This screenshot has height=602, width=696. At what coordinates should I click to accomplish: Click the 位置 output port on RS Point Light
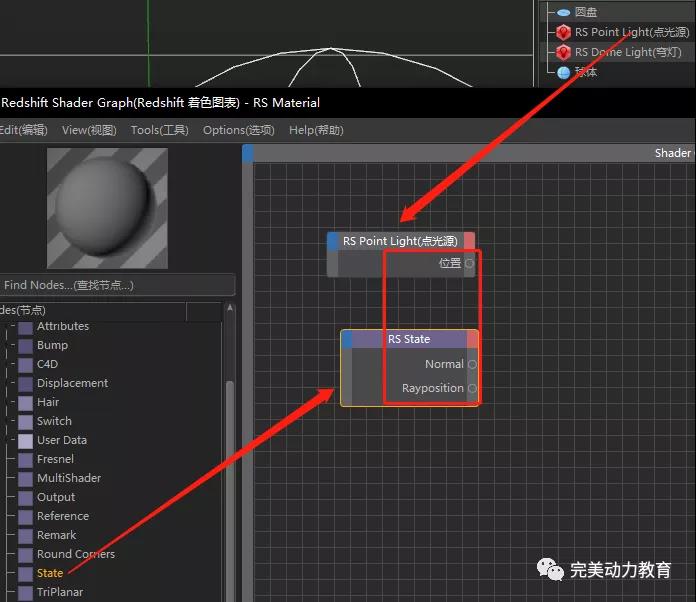click(469, 263)
